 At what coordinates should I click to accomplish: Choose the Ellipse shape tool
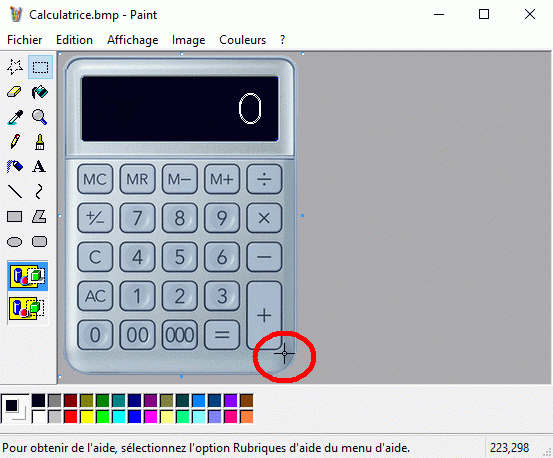[x=15, y=242]
